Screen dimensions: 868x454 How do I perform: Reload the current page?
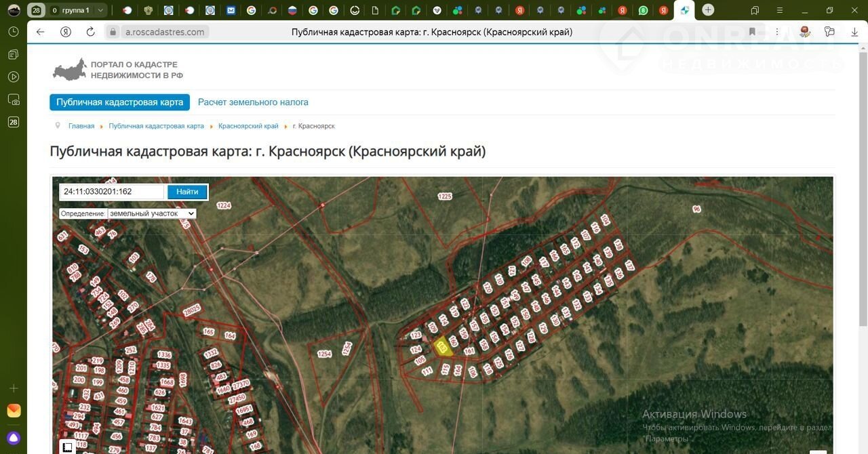click(90, 32)
